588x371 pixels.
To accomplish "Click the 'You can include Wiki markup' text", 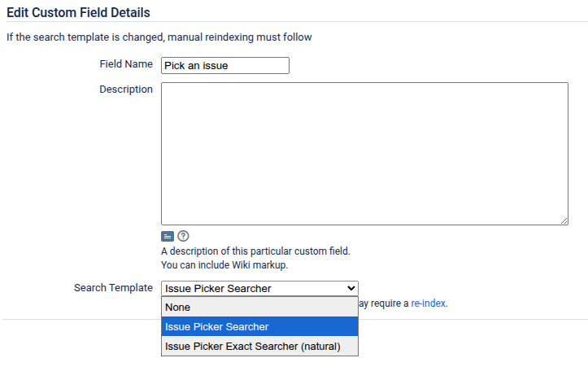I will coord(224,264).
